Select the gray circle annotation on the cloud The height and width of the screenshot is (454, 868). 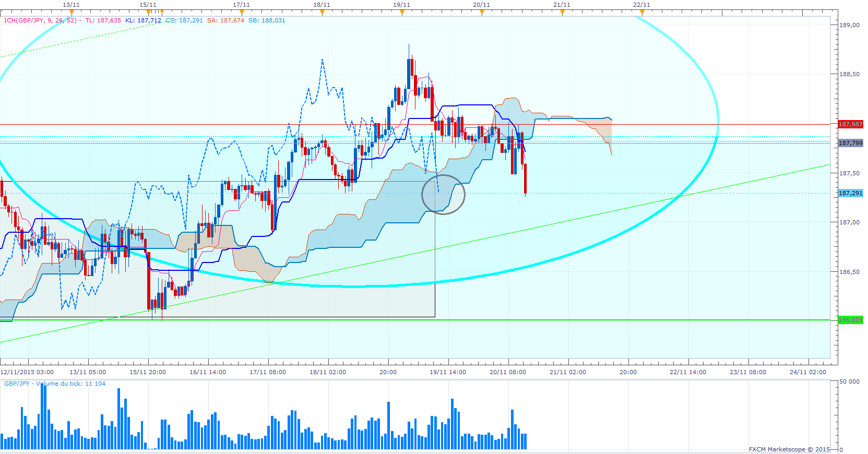443,194
